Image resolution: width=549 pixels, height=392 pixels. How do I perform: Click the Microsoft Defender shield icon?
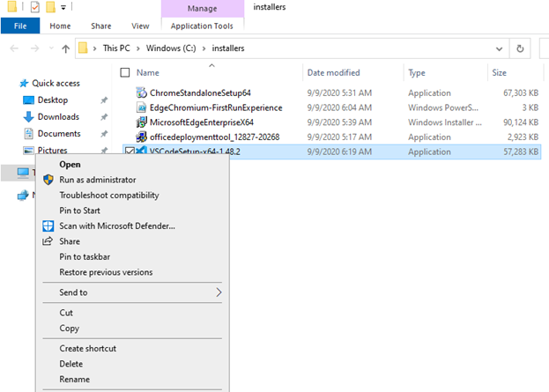pos(48,226)
